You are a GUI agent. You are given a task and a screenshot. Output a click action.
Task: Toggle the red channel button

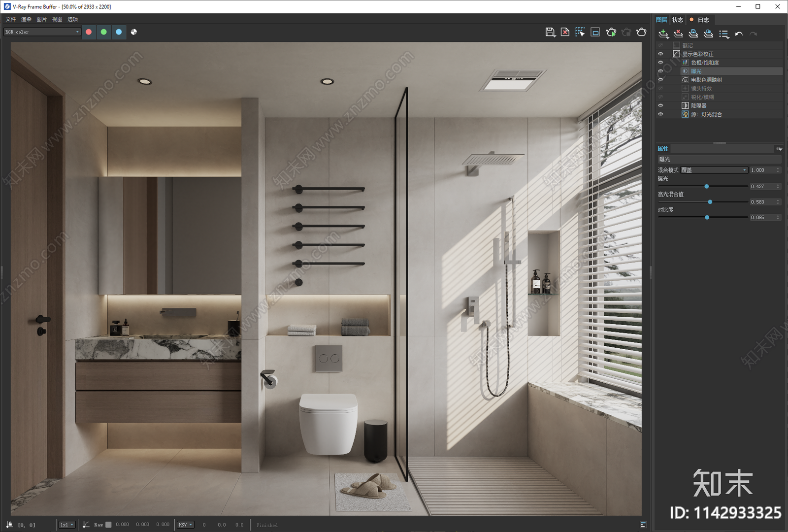pos(89,32)
